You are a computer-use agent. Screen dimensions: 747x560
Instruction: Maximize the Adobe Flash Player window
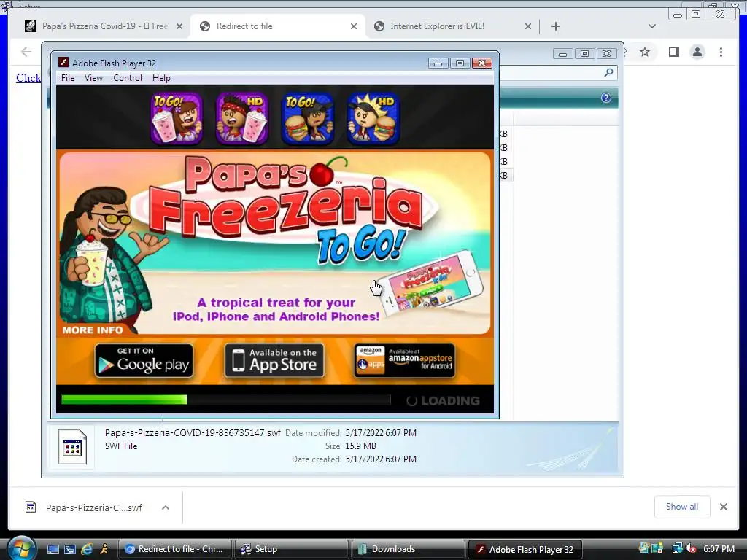pos(460,63)
